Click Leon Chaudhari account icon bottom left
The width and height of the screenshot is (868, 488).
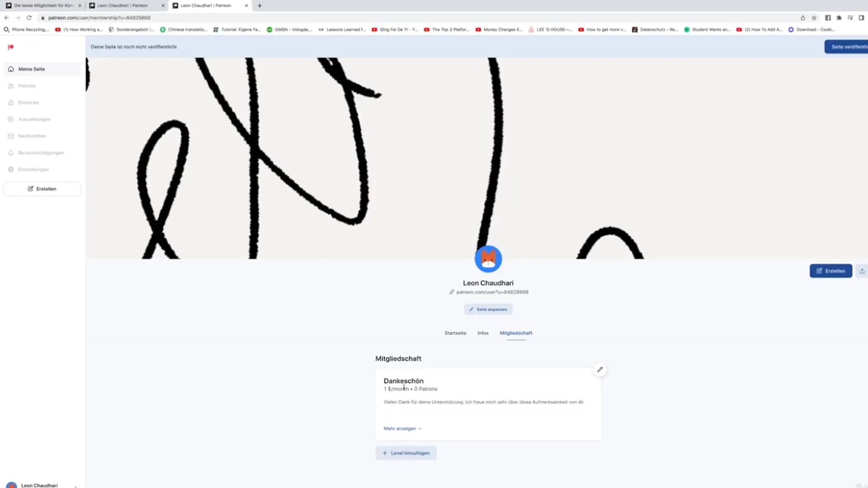[x=12, y=485]
